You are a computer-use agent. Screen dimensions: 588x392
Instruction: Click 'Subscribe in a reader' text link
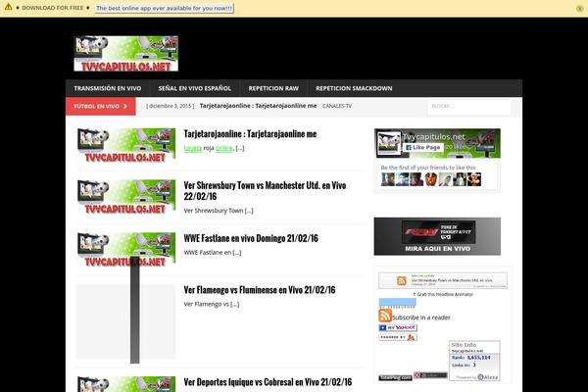tap(421, 318)
